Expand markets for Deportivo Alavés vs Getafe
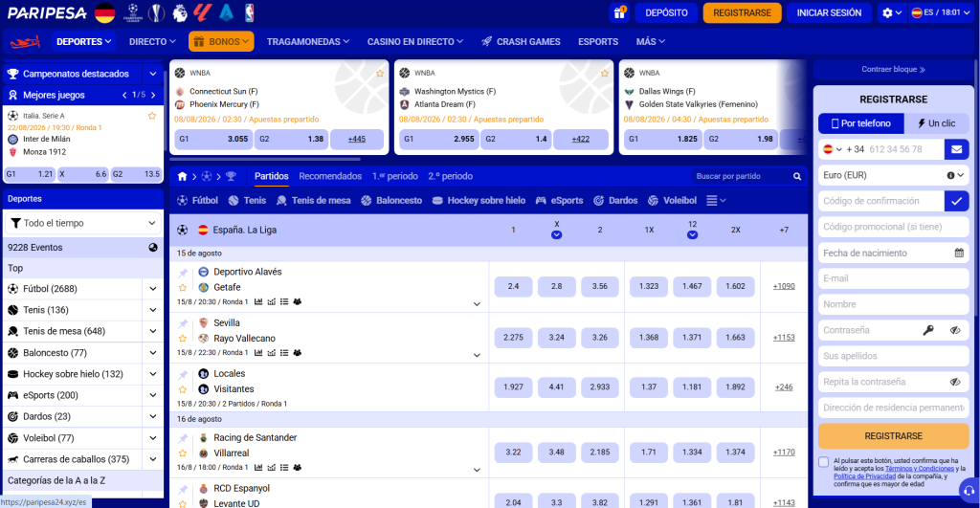980x508 pixels. tap(477, 304)
